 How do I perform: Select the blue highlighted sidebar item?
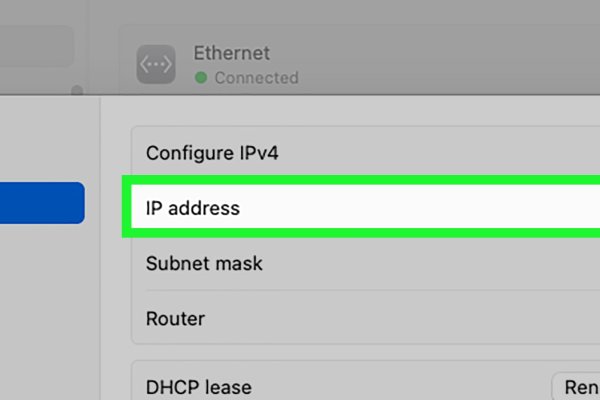(42, 202)
